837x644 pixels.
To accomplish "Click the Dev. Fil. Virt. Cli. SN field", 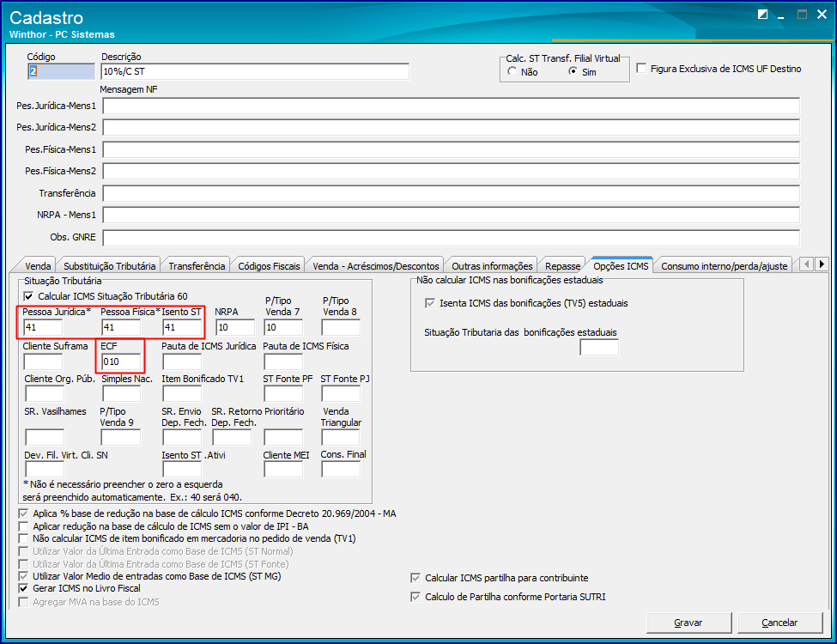I will click(x=45, y=470).
